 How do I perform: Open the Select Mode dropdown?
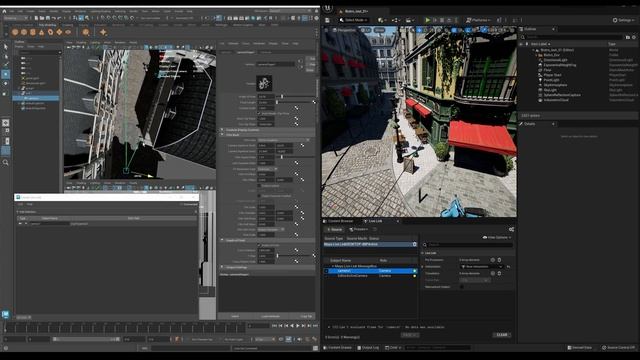(353, 20)
